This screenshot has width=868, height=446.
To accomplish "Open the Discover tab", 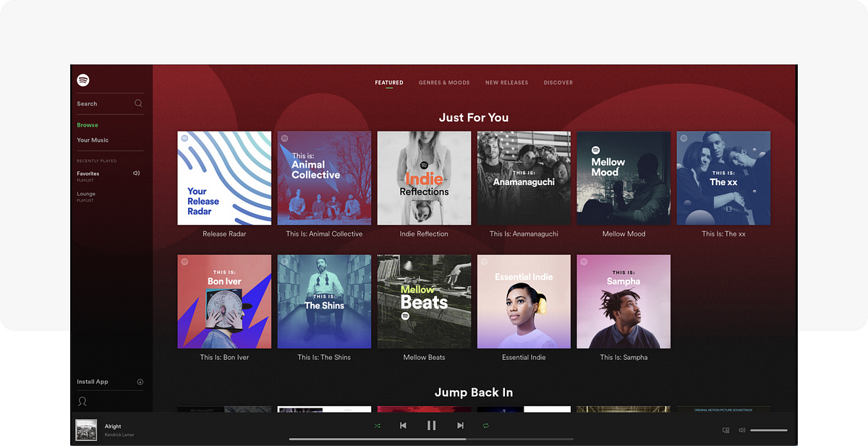I will (x=558, y=82).
